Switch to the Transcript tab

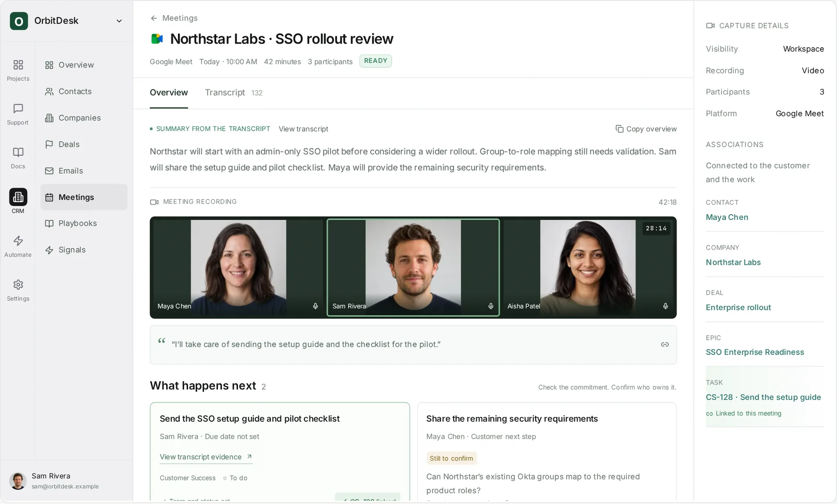233,92
